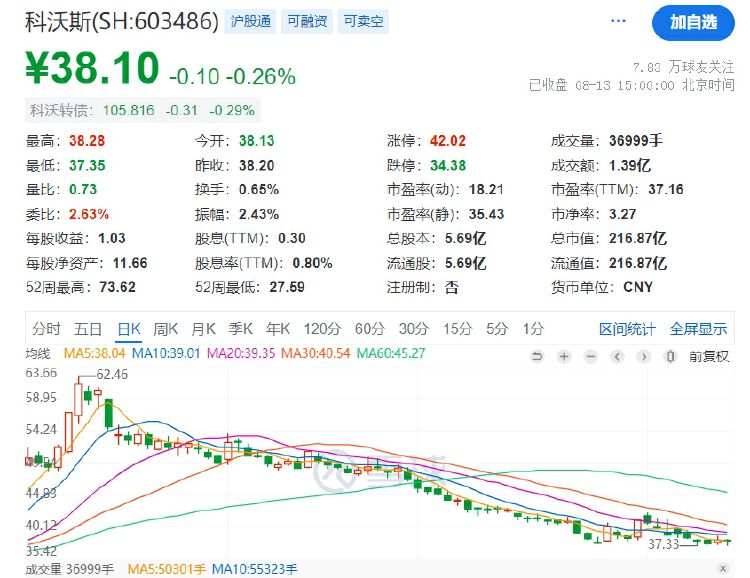Zoom in the K-line chart with plus icon

(564, 356)
